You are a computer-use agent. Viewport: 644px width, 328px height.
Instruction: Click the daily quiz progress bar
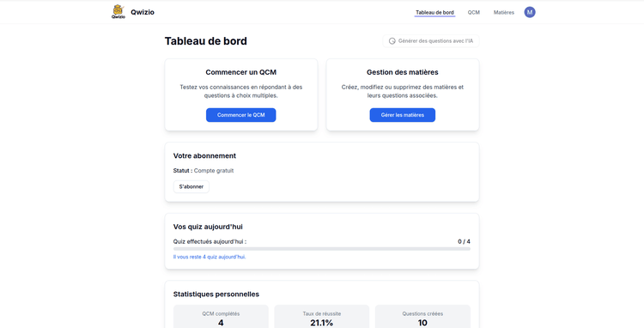pos(322,249)
